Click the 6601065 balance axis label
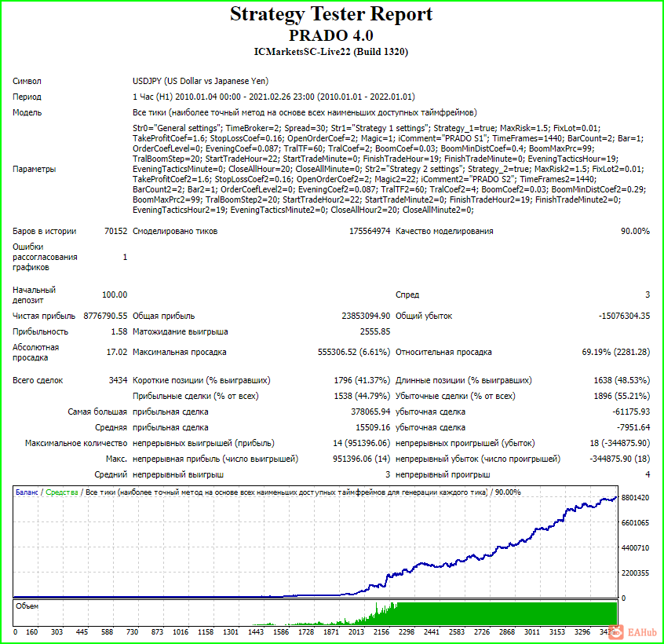Image resolution: width=664 pixels, height=644 pixels. click(x=635, y=522)
